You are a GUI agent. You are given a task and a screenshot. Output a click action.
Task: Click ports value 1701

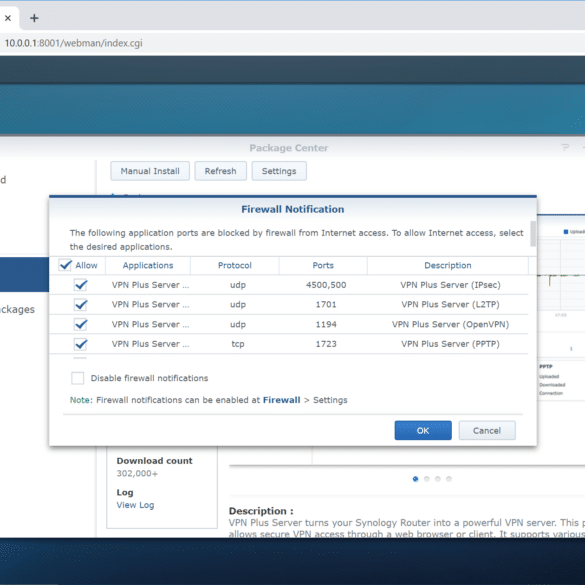(x=326, y=304)
